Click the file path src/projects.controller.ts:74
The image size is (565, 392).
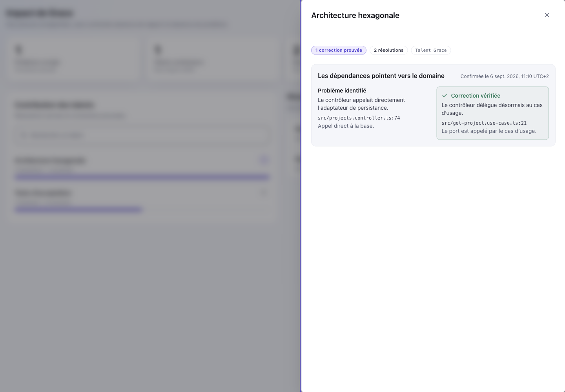(x=359, y=118)
